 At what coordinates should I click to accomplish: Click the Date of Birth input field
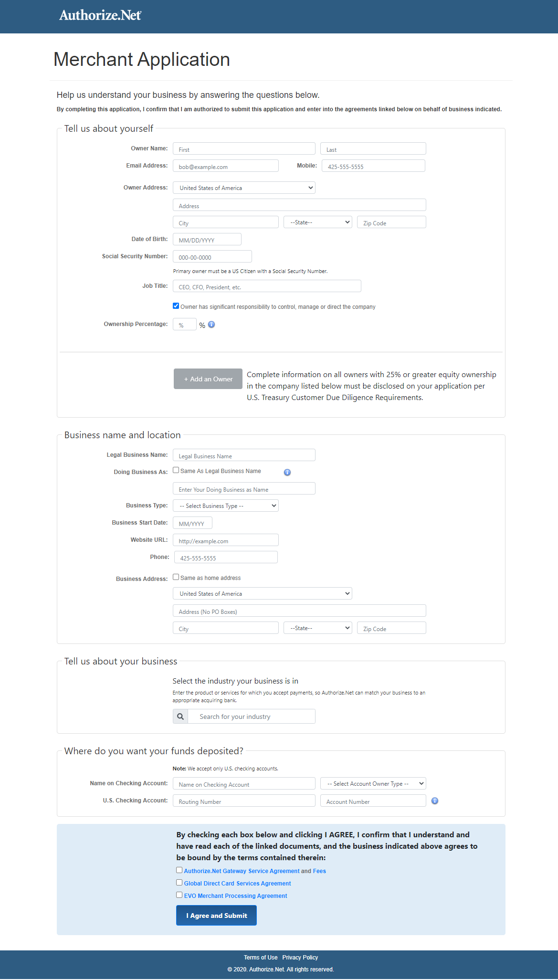[x=208, y=239]
